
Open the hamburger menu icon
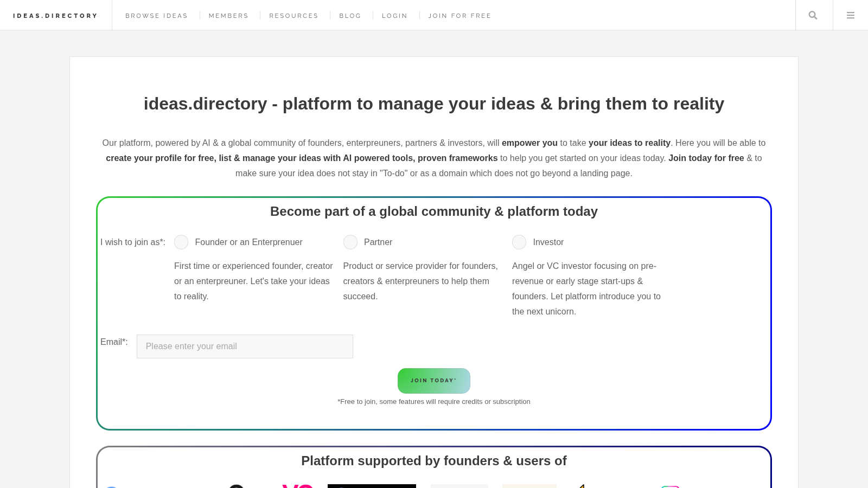pyautogui.click(x=851, y=15)
